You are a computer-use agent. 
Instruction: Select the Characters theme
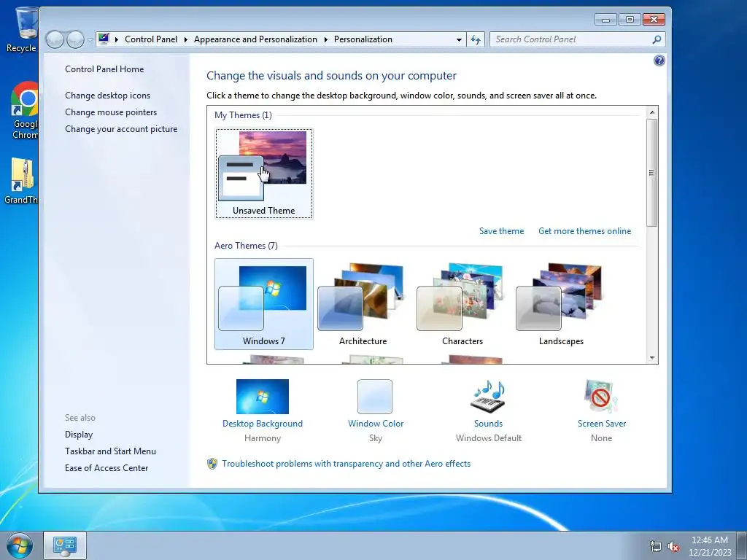point(462,304)
